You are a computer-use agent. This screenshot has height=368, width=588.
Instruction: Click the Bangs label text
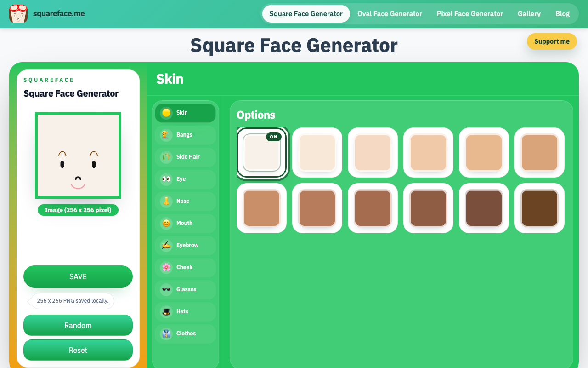(184, 135)
